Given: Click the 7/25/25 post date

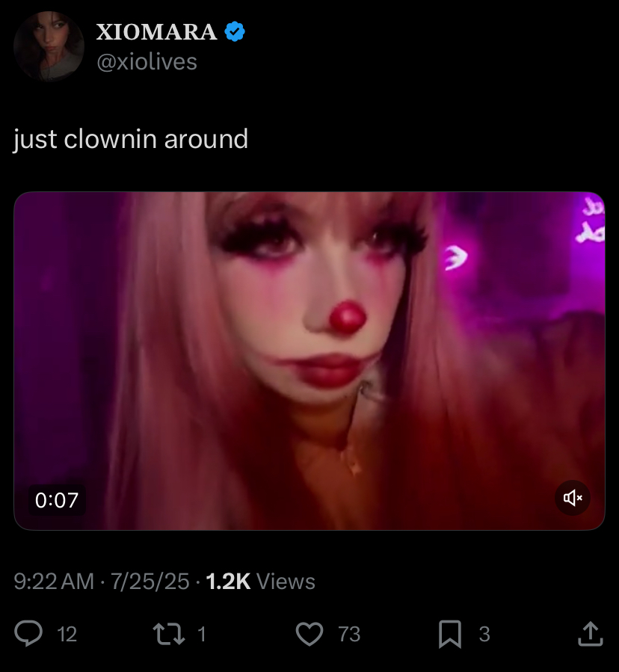Looking at the screenshot, I should point(150,582).
